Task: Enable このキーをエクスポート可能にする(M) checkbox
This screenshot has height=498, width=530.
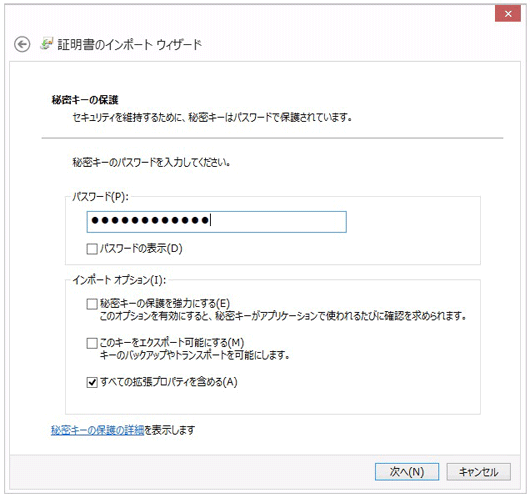Action: [x=92, y=343]
